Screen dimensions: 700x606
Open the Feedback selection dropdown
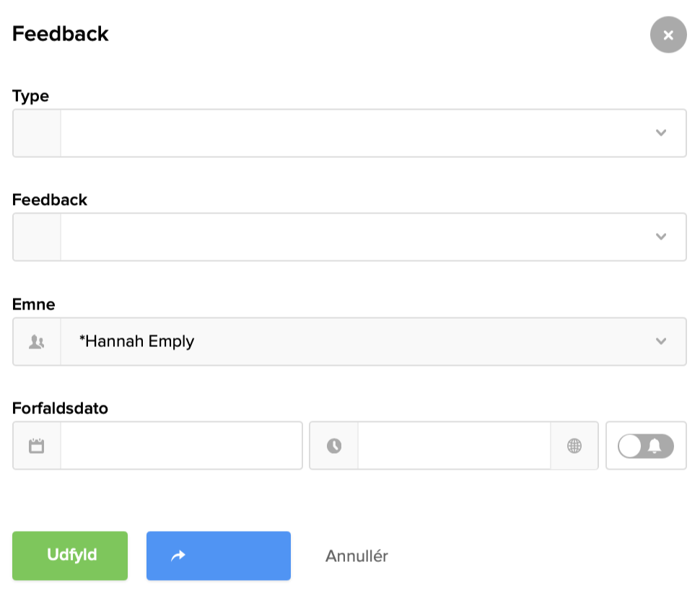pyautogui.click(x=354, y=237)
